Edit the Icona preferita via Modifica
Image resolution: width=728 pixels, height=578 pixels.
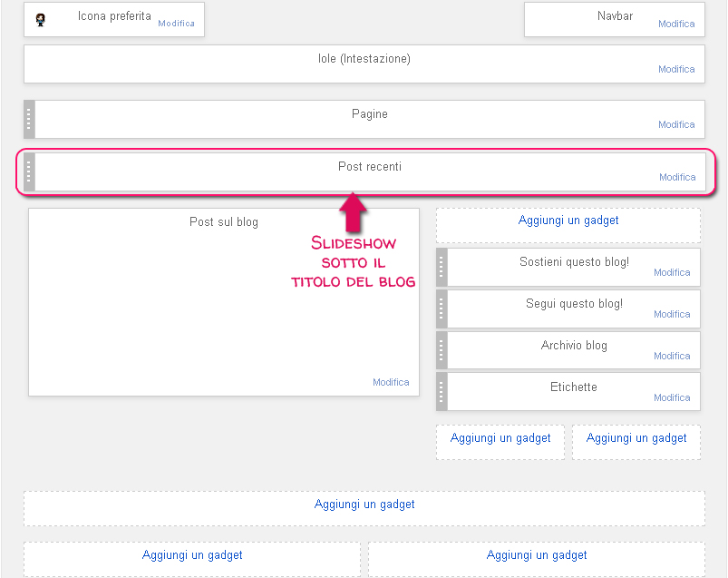[x=176, y=24]
